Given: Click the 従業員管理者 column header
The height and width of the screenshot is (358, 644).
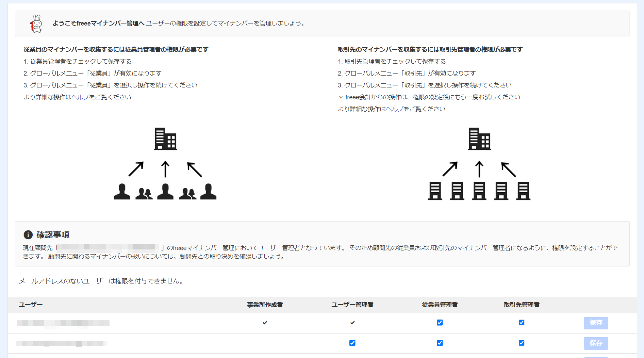Looking at the screenshot, I should coord(440,305).
